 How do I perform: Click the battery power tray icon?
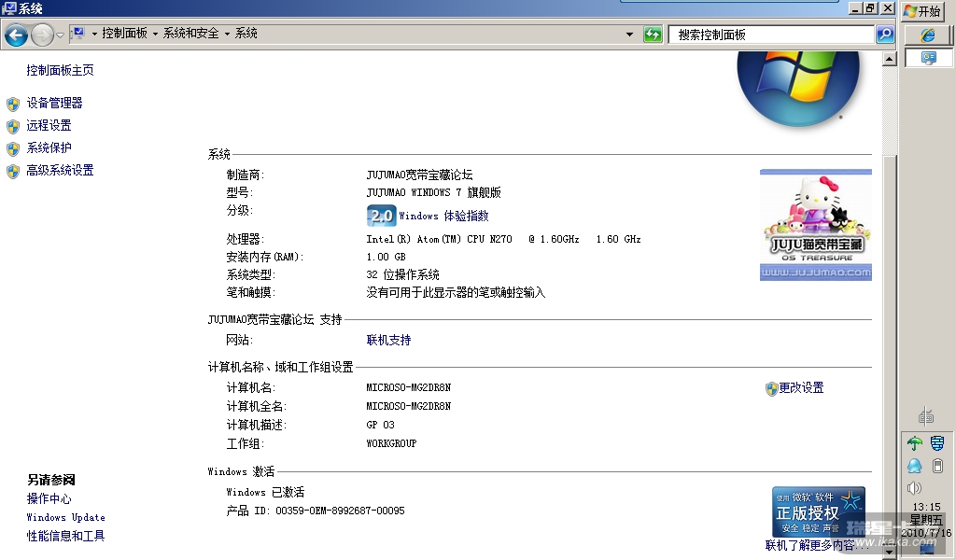click(937, 466)
